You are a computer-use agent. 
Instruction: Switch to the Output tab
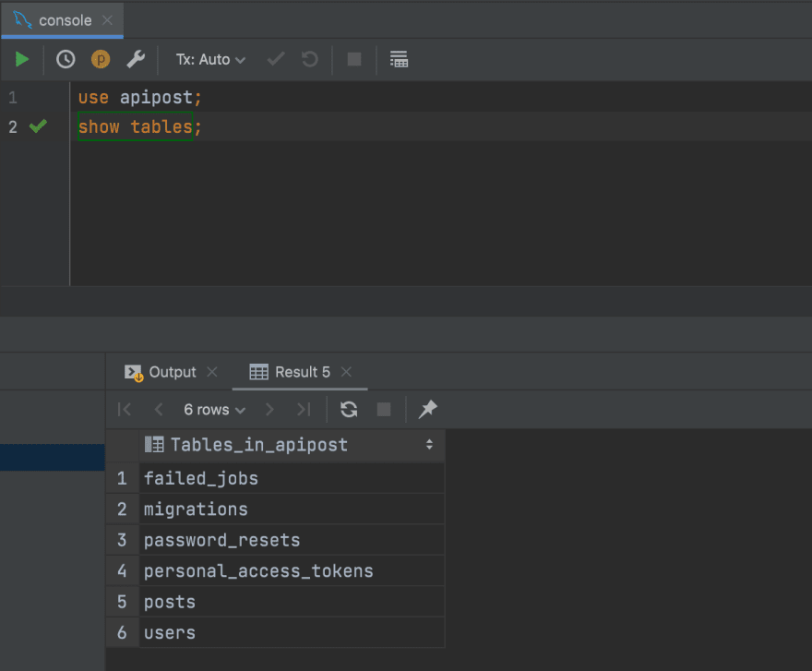click(x=173, y=371)
